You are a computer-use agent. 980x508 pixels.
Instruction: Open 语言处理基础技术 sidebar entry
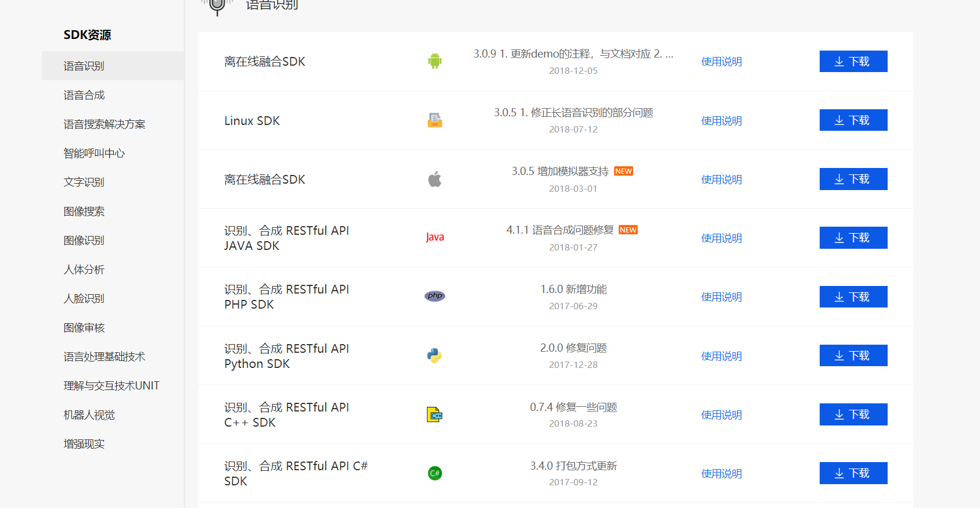point(105,356)
